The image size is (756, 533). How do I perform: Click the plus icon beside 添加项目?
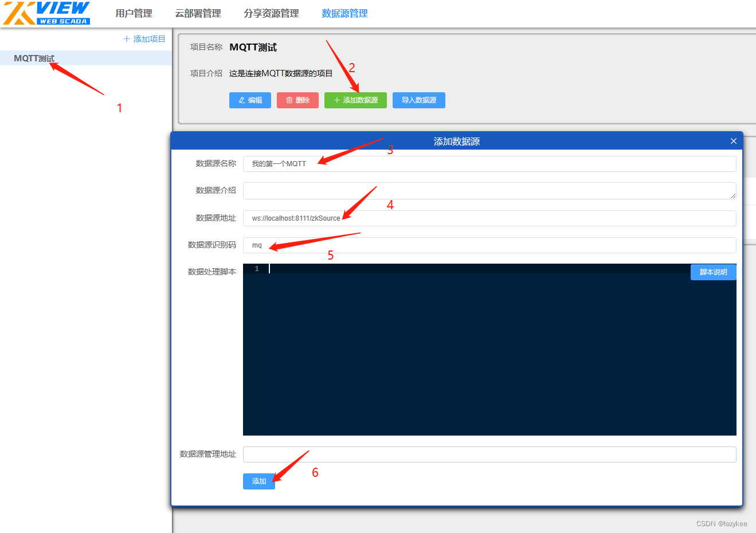tap(126, 38)
